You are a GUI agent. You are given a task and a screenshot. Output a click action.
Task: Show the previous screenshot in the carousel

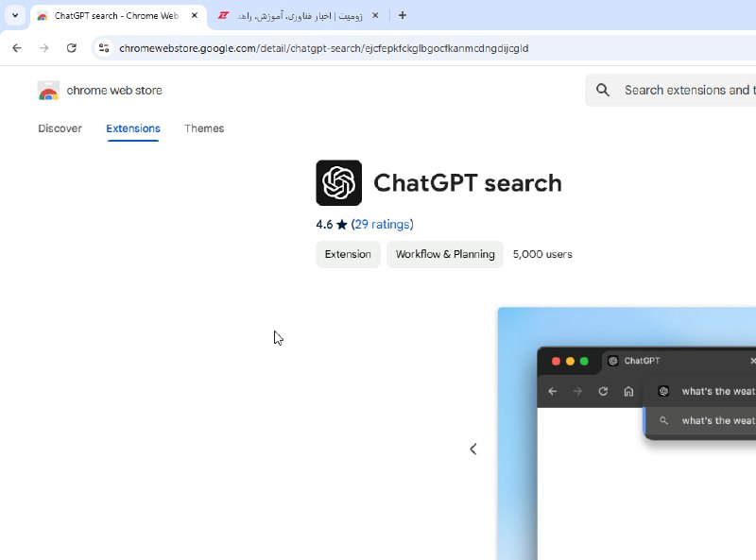[x=473, y=450]
